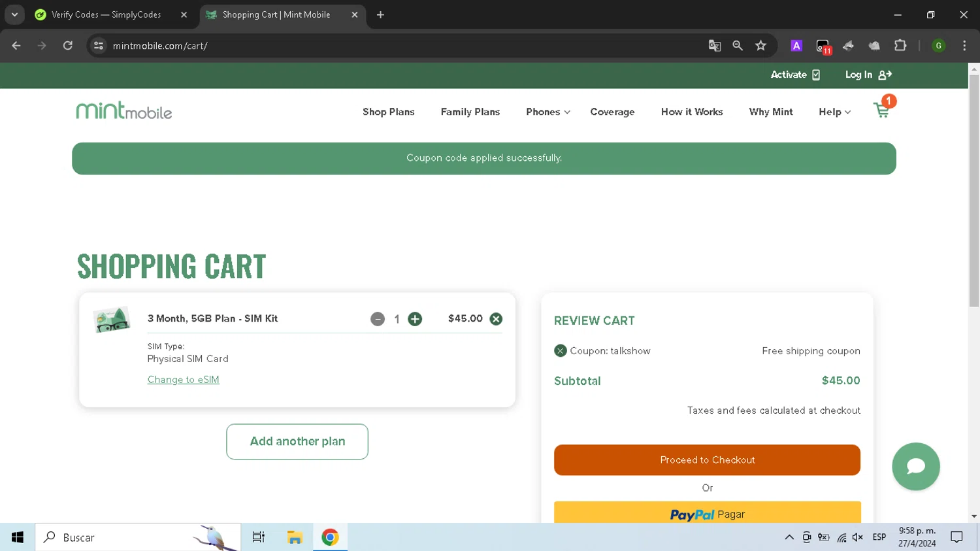Open the Chrome profile G avatar
This screenshot has width=980, height=551.
[939, 46]
